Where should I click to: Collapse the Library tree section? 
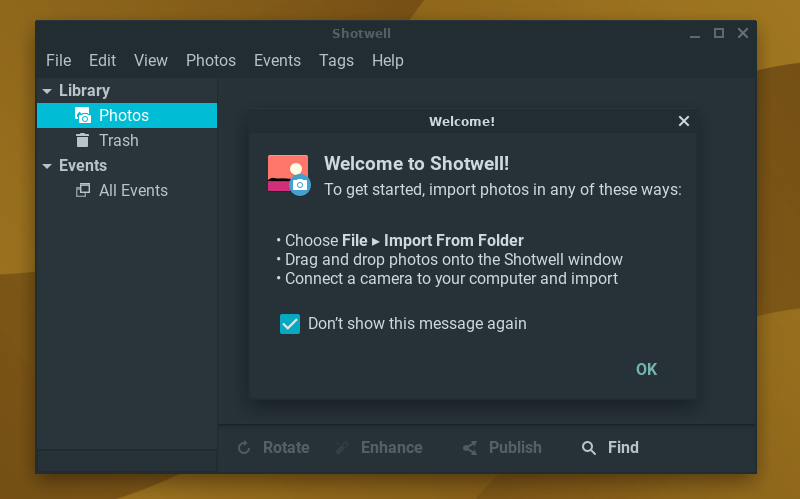pos(47,91)
